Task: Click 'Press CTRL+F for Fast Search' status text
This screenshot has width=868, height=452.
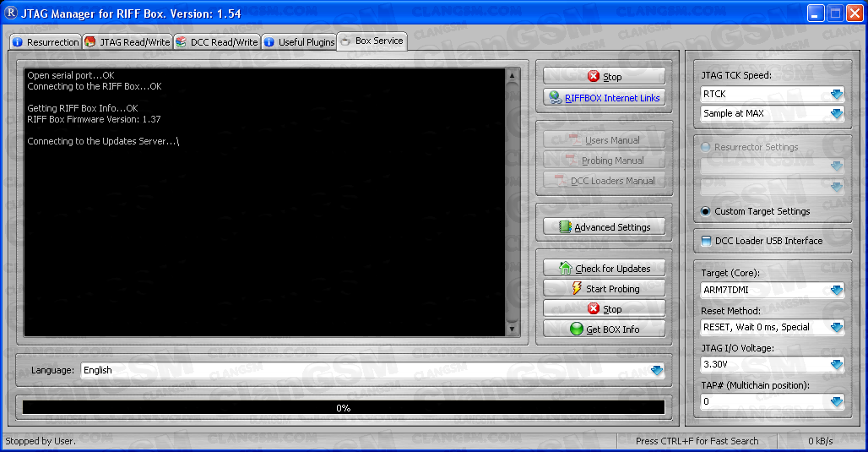Action: point(697,441)
